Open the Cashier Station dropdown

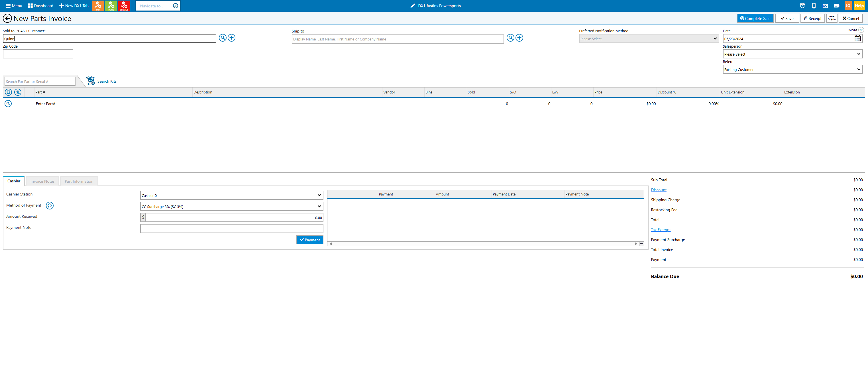[231, 195]
